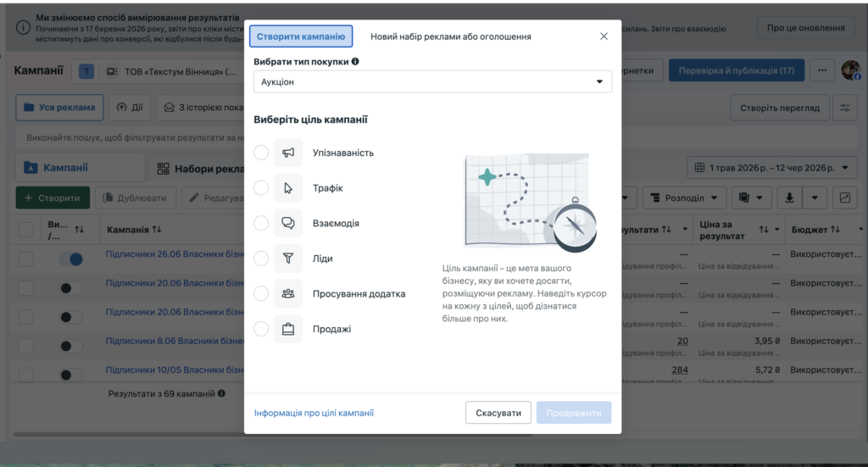Click the megaphone icon for Упізнаваність

[288, 153]
